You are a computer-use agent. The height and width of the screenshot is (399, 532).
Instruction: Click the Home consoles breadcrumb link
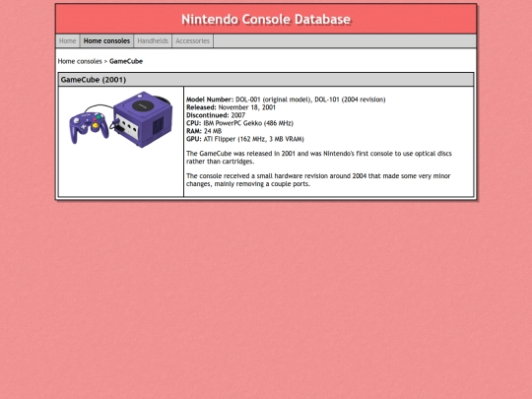click(x=80, y=61)
